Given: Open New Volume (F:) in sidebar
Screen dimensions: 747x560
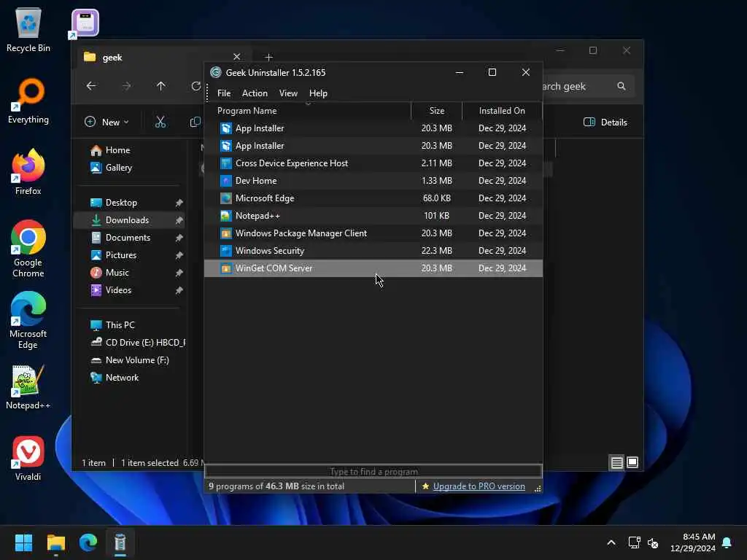Looking at the screenshot, I should (x=130, y=360).
